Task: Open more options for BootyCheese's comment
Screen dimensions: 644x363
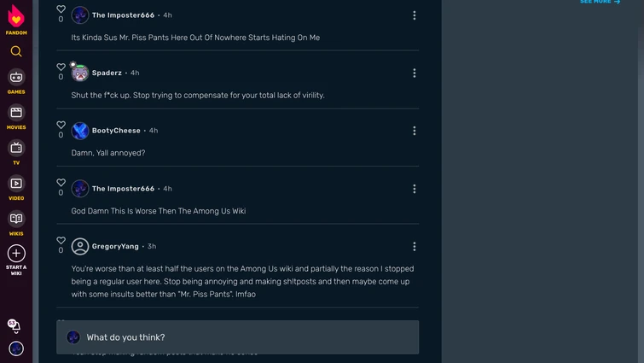Action: point(415,131)
